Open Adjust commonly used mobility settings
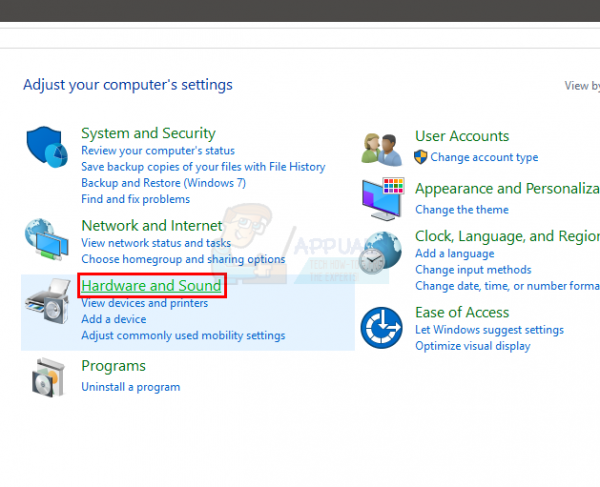 click(x=183, y=336)
